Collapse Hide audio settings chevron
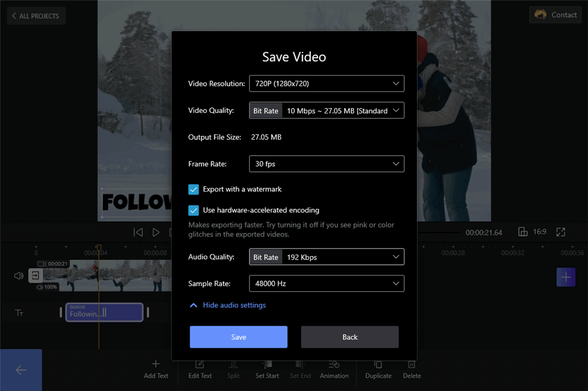Screen dimensions: 588x391 coord(193,305)
